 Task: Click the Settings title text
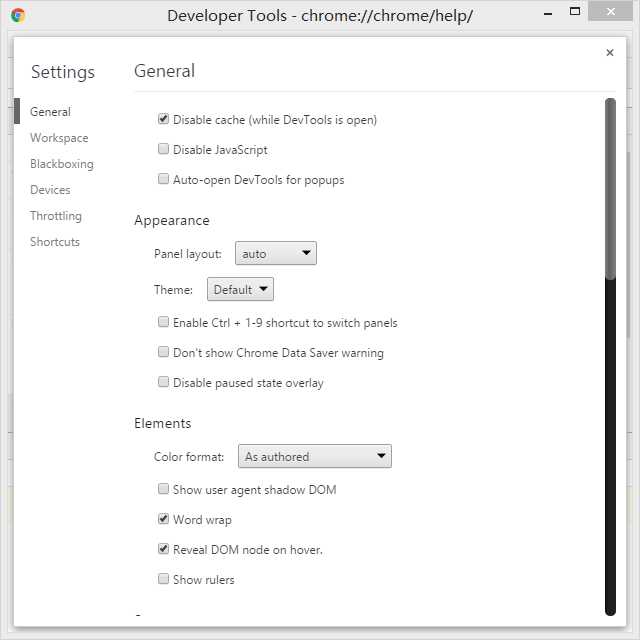click(x=63, y=72)
